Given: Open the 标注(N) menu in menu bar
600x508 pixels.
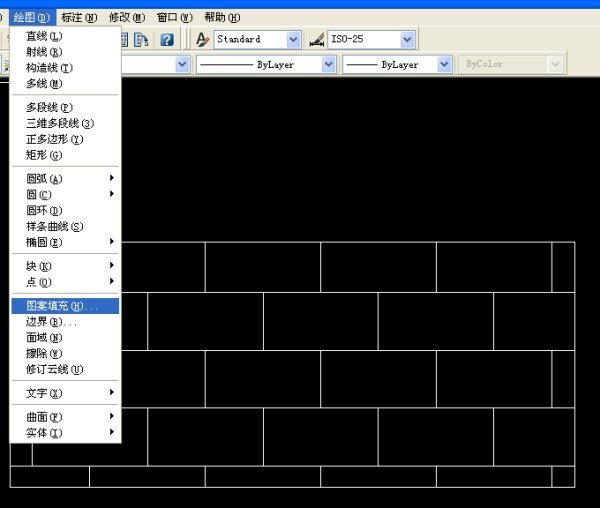Looking at the screenshot, I should pos(79,17).
